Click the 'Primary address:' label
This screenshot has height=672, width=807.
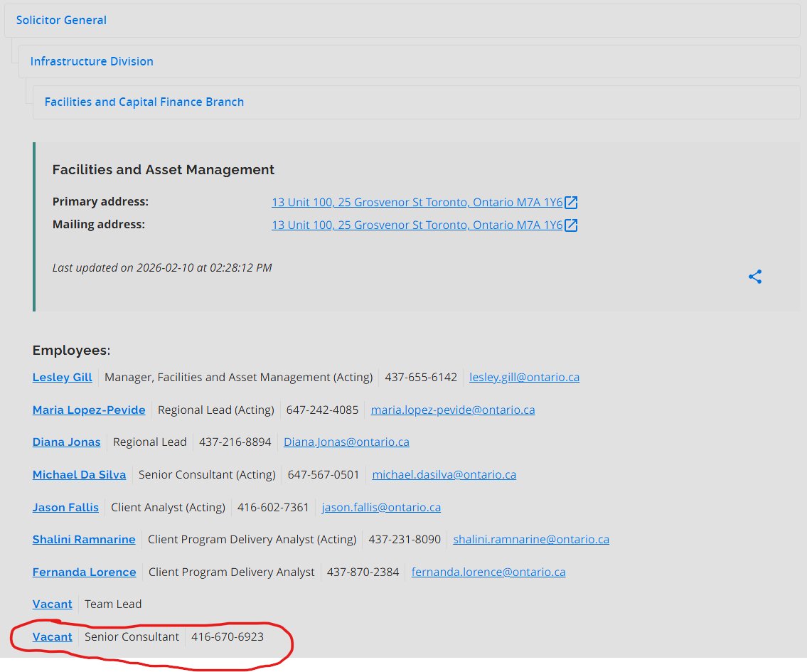pos(100,202)
